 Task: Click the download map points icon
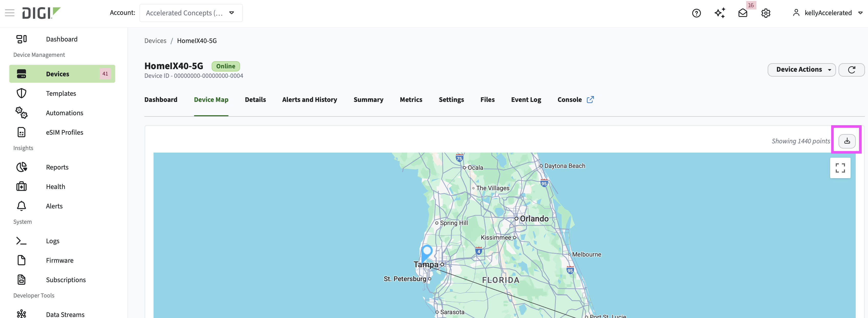(x=847, y=141)
